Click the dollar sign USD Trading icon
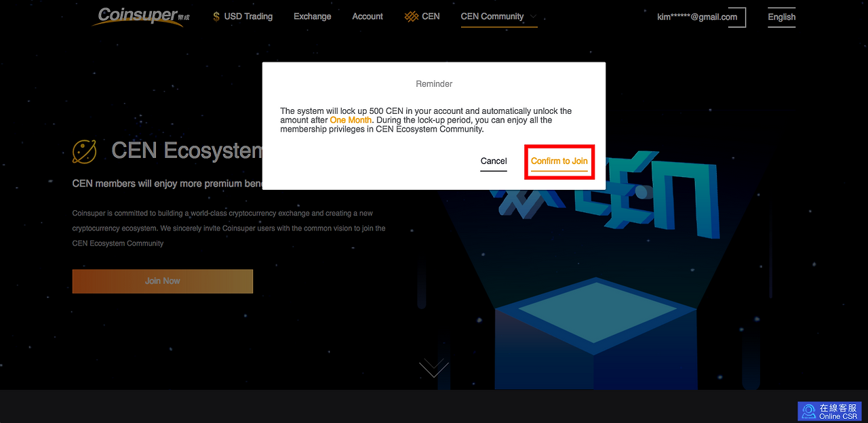Screen dimensions: 868x423 coord(216,16)
